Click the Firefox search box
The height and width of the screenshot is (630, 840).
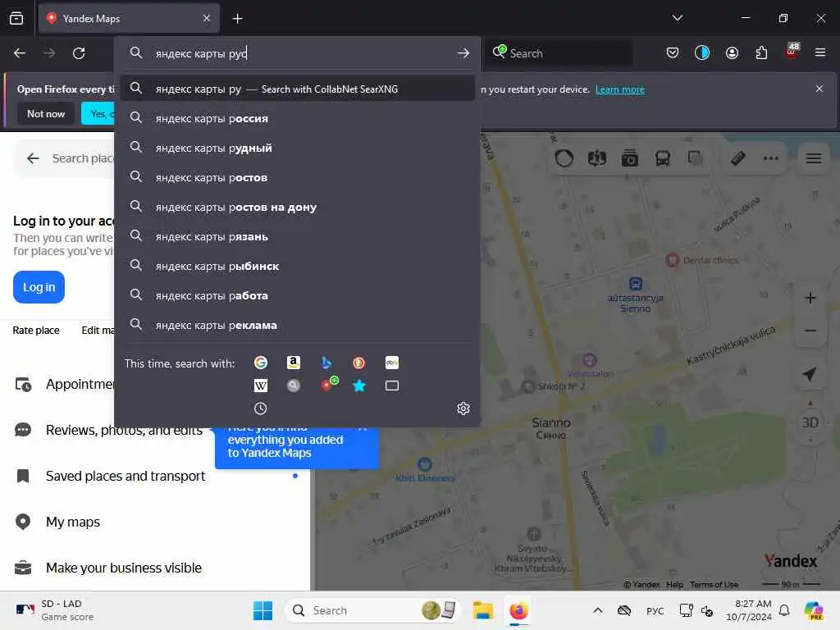coord(559,53)
